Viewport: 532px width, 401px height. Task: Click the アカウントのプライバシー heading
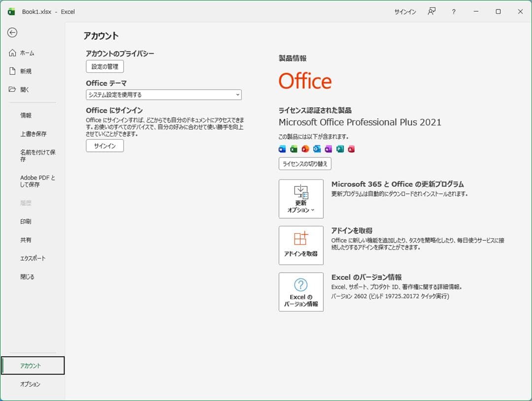[x=120, y=54]
